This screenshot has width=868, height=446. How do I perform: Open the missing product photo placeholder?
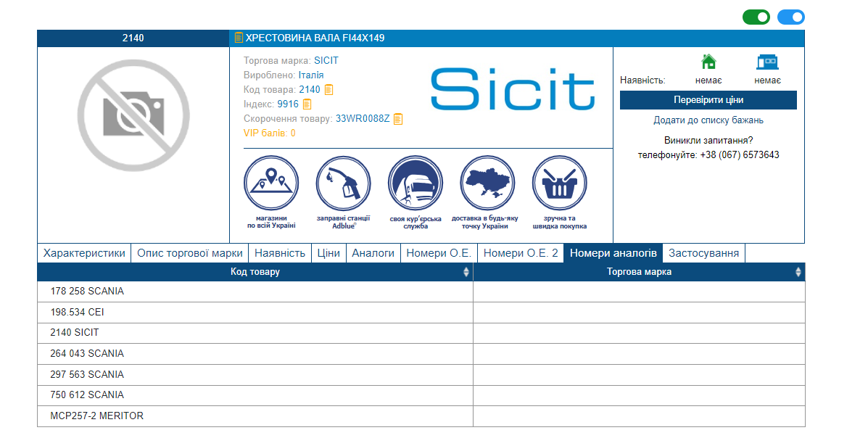pyautogui.click(x=133, y=115)
